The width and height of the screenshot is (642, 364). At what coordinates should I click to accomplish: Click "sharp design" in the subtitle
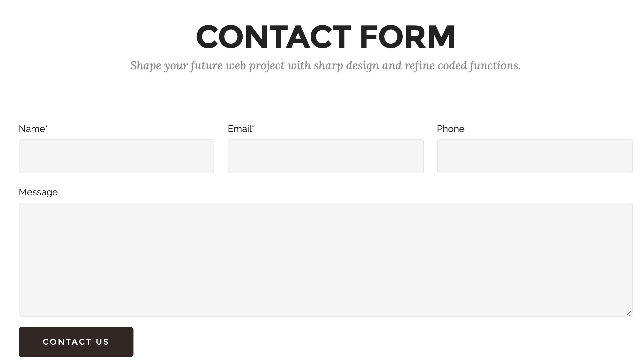pyautogui.click(x=346, y=66)
